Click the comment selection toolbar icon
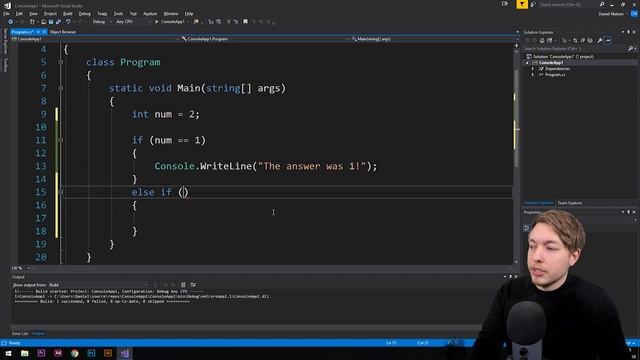 click(x=228, y=22)
